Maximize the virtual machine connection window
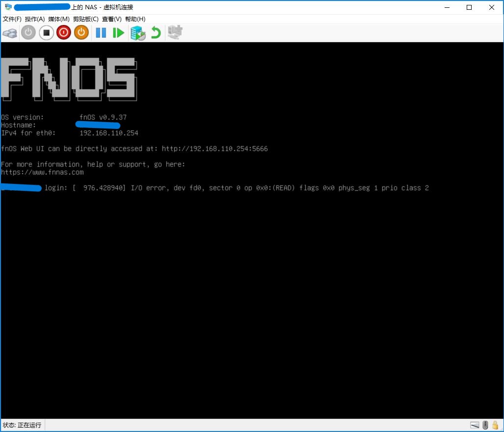This screenshot has width=504, height=432. 469,7
